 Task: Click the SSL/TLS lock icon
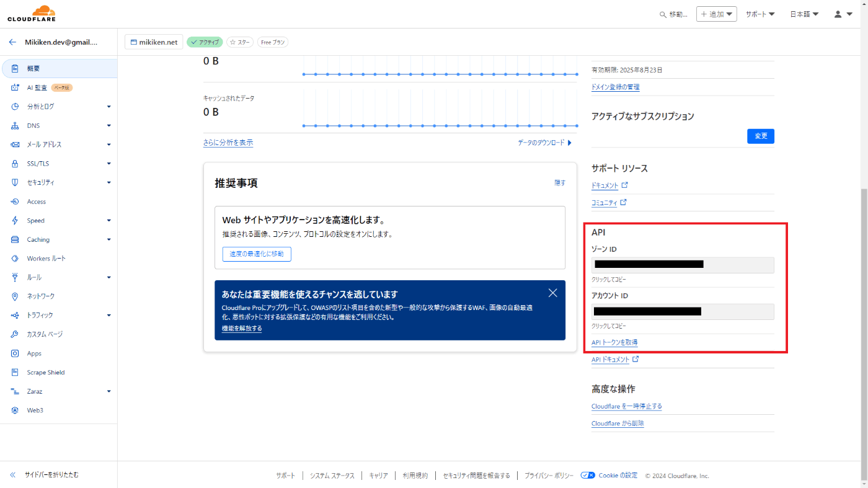(x=15, y=164)
